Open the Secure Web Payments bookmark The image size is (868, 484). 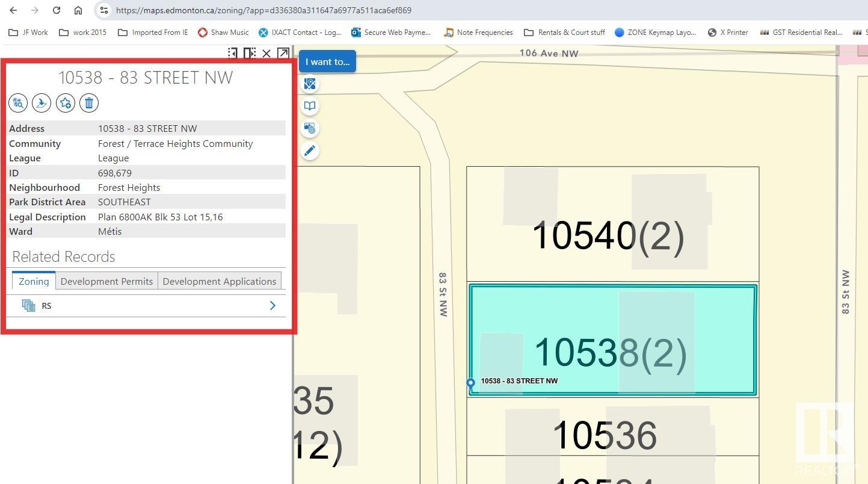pyautogui.click(x=391, y=33)
